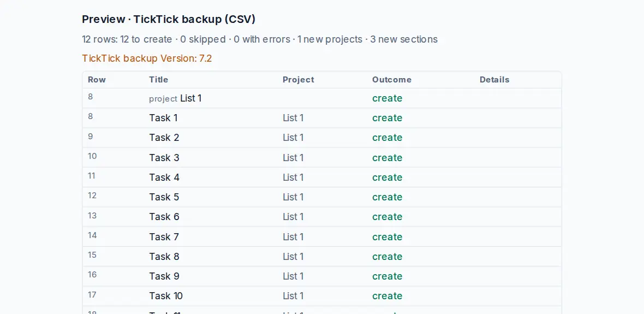
Task: Click the create outcome for Task 4
Action: pyautogui.click(x=387, y=177)
